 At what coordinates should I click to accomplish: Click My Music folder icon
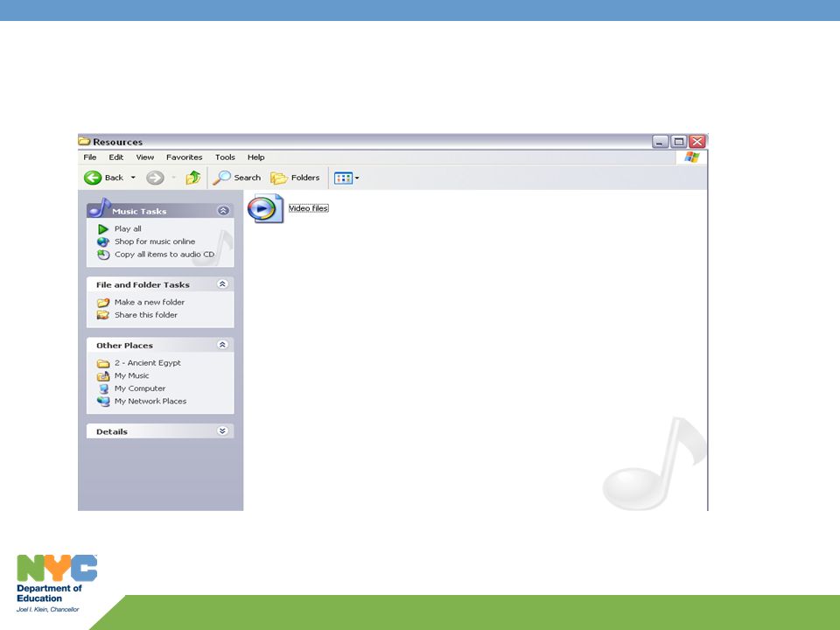103,376
